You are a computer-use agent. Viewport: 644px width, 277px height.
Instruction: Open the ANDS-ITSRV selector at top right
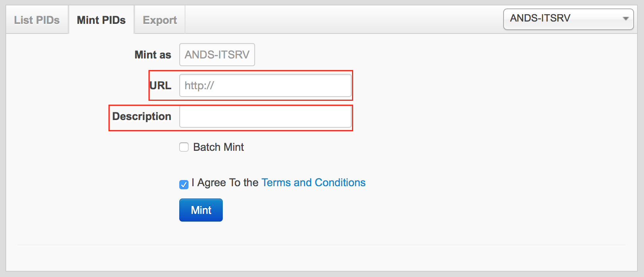click(562, 19)
